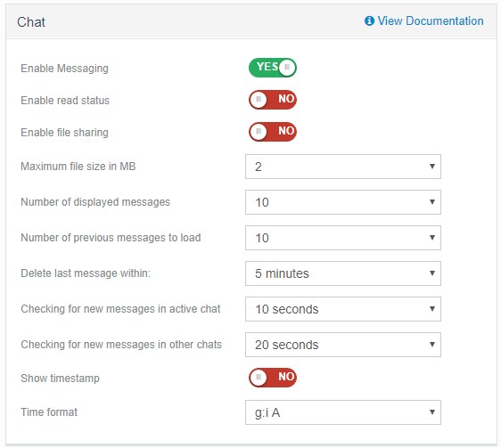Image resolution: width=501 pixels, height=448 pixels.
Task: Click the arrow on the 20 seconds select box
Action: [x=432, y=344]
